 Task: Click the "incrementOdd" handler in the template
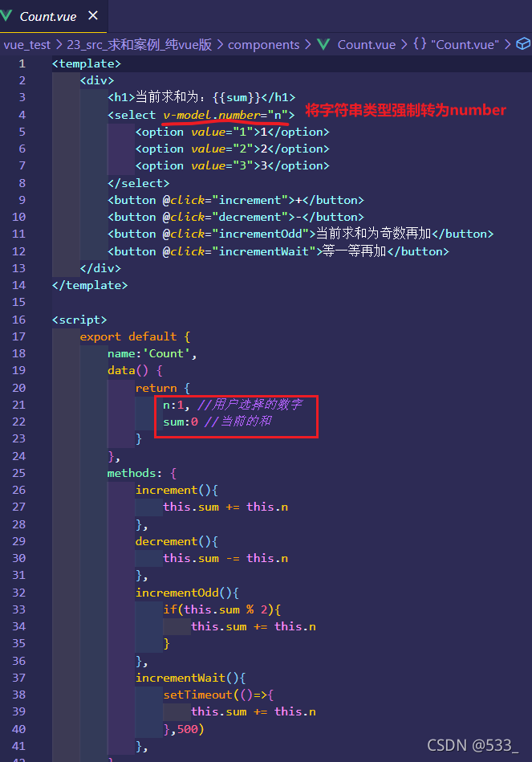click(x=261, y=234)
